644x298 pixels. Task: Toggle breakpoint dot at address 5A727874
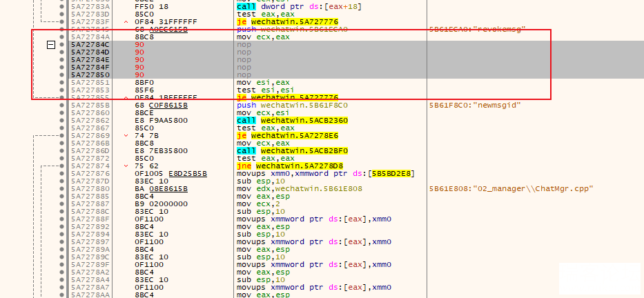tap(61, 166)
